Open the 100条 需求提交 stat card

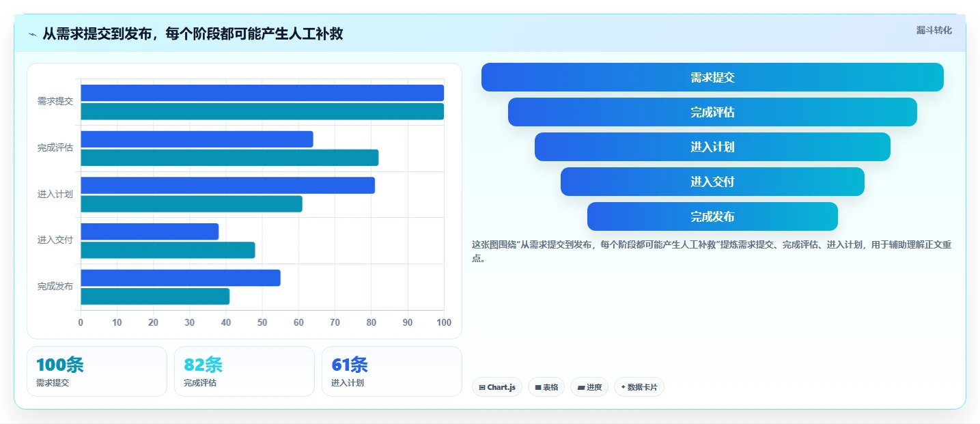click(97, 371)
